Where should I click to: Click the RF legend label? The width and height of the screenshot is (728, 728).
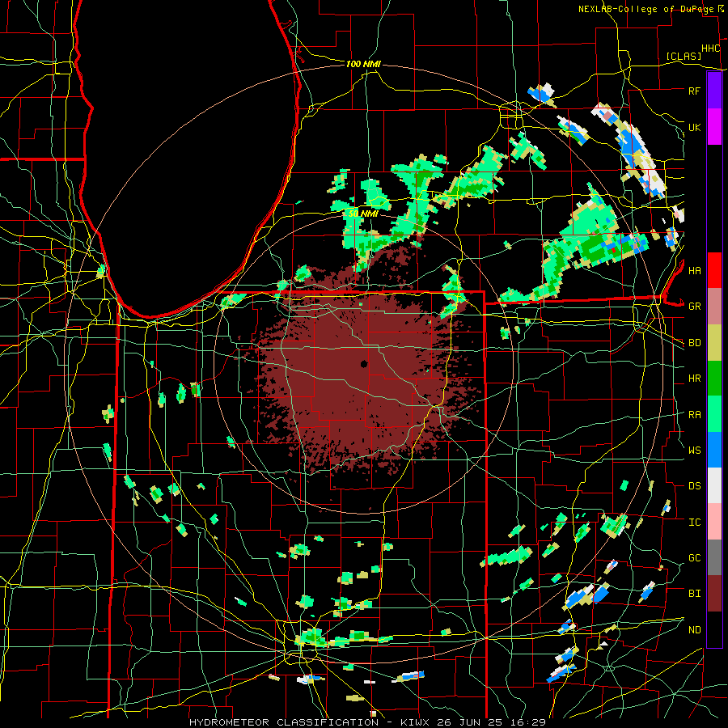click(694, 91)
